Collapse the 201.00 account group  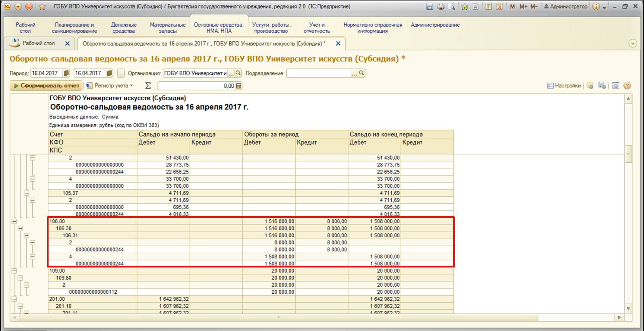pos(14,299)
